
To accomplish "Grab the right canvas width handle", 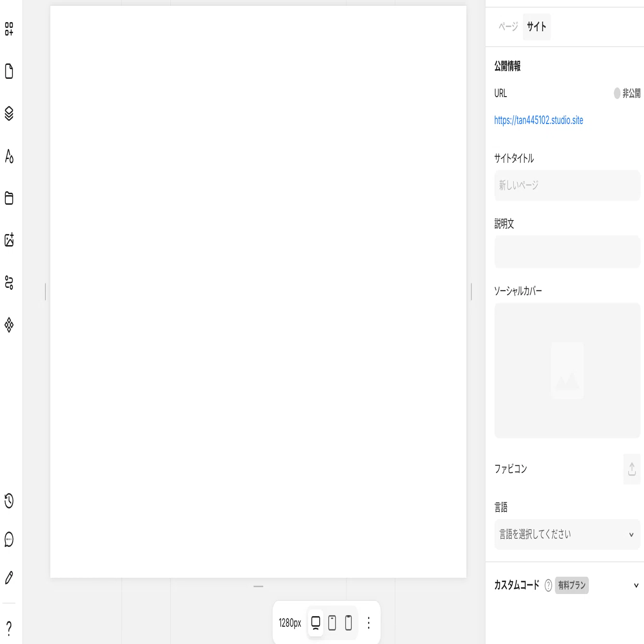I will coord(471,292).
